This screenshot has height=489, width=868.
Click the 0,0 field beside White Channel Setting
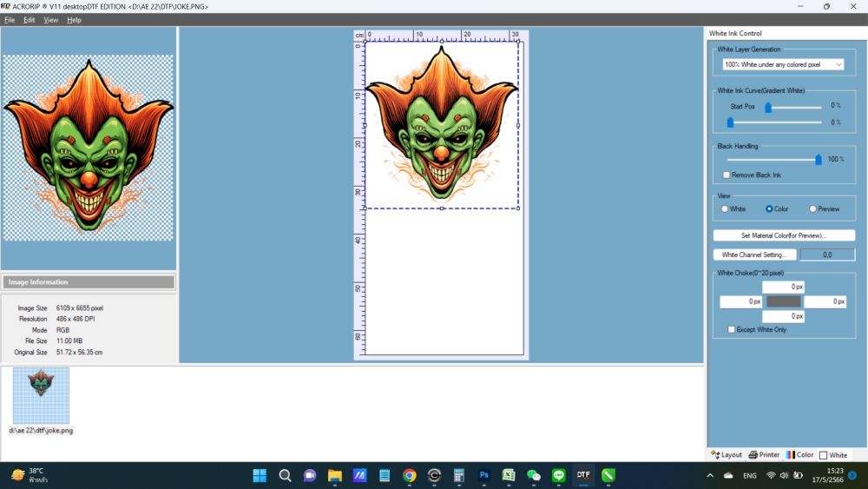pyautogui.click(x=827, y=254)
